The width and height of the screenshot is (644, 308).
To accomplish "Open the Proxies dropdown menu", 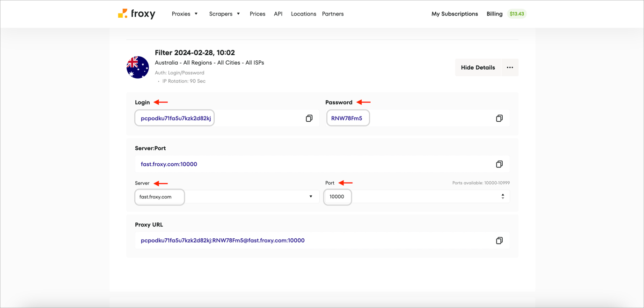I will pos(184,14).
